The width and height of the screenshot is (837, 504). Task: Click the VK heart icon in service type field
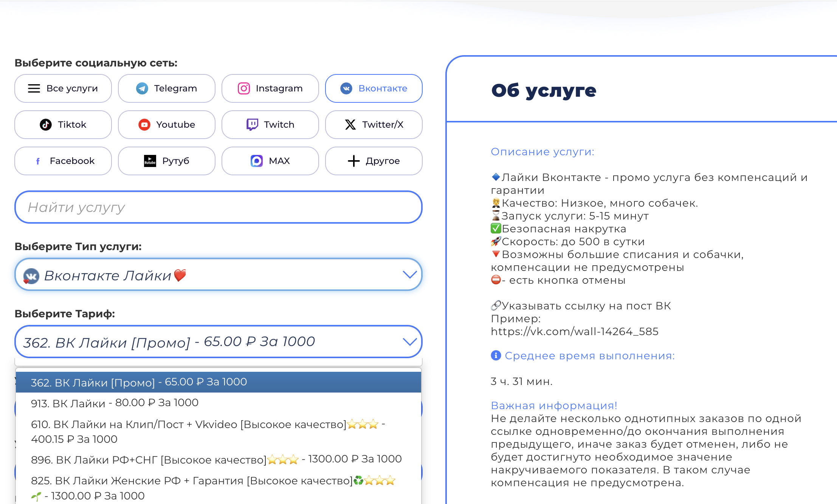[x=31, y=276]
